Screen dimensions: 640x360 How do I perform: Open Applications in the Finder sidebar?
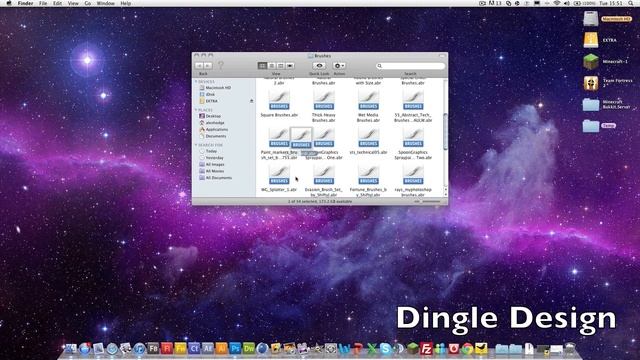coord(213,129)
